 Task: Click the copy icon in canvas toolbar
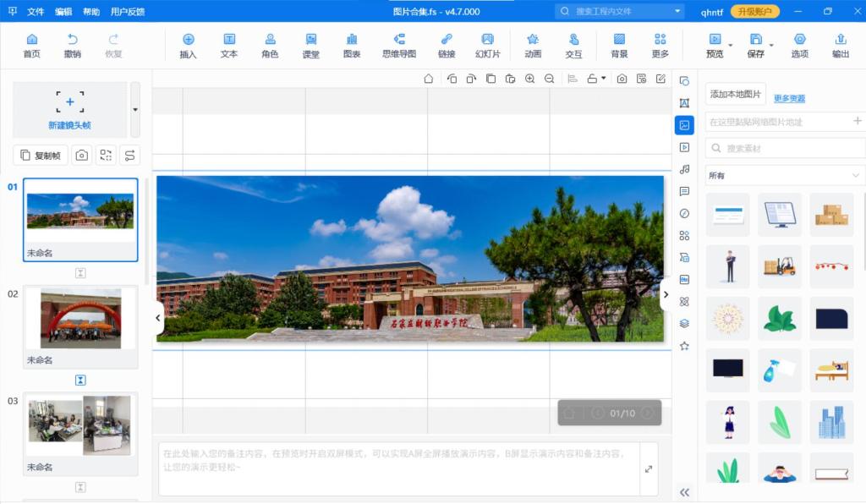point(491,79)
